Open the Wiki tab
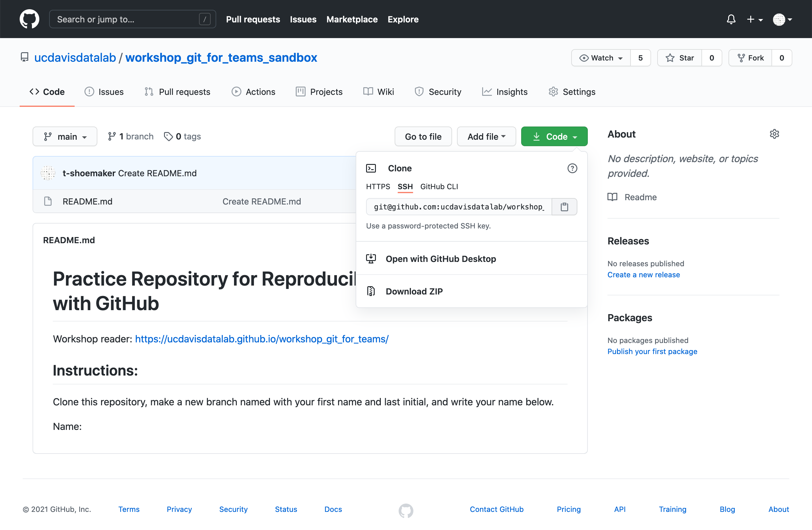The width and height of the screenshot is (812, 530). [378, 92]
